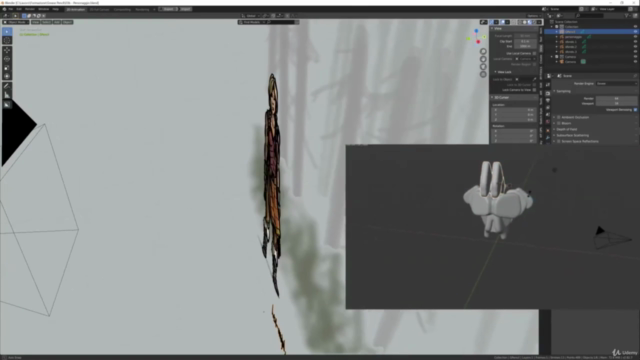
Task: Open the File menu
Action: 11,9
